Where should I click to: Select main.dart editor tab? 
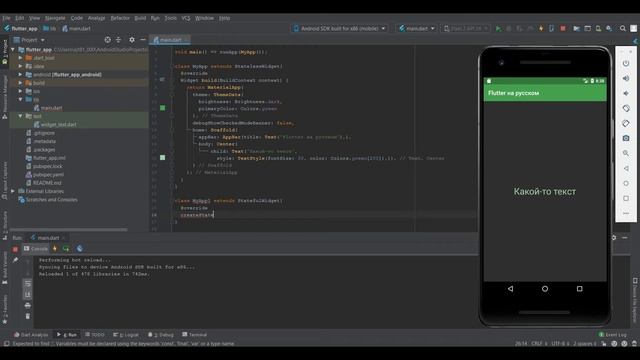pos(170,40)
